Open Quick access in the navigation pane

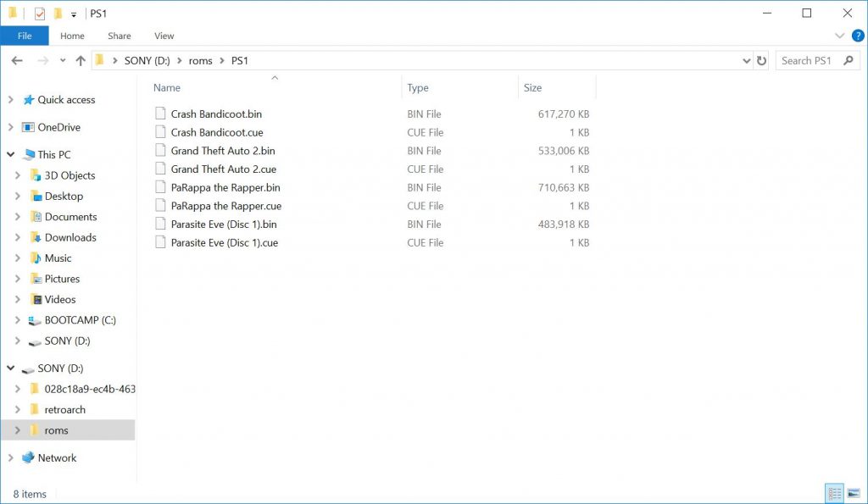[66, 100]
